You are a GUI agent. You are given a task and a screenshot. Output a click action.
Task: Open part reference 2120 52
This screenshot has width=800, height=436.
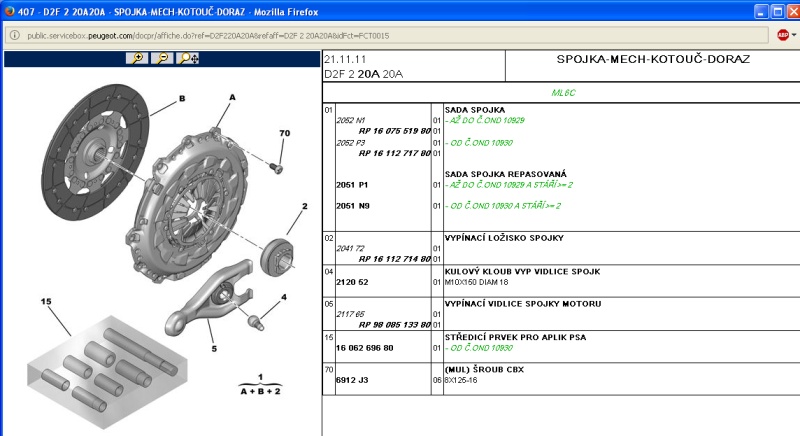click(352, 282)
